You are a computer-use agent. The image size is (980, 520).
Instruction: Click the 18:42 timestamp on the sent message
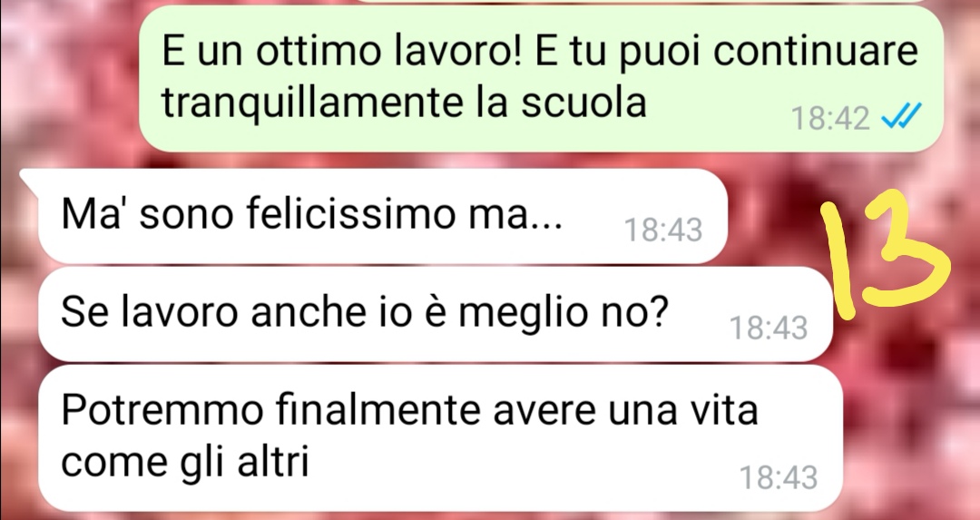830,117
